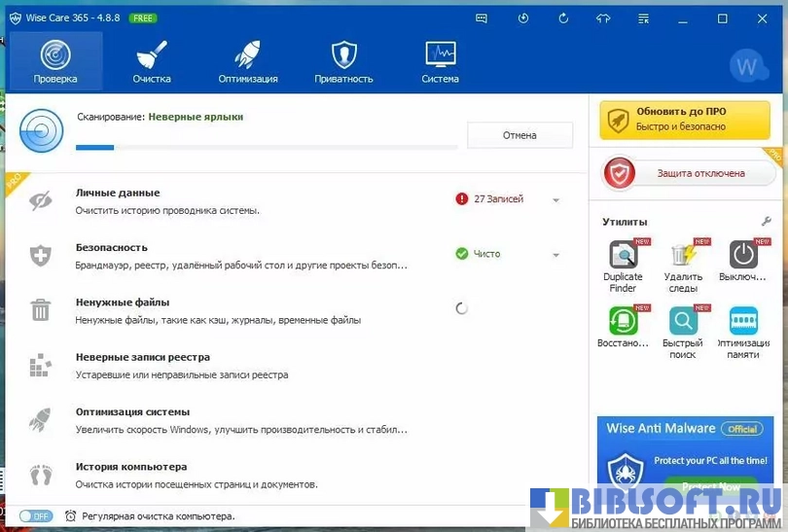Select the Неверные записи реестра row

coord(243,365)
